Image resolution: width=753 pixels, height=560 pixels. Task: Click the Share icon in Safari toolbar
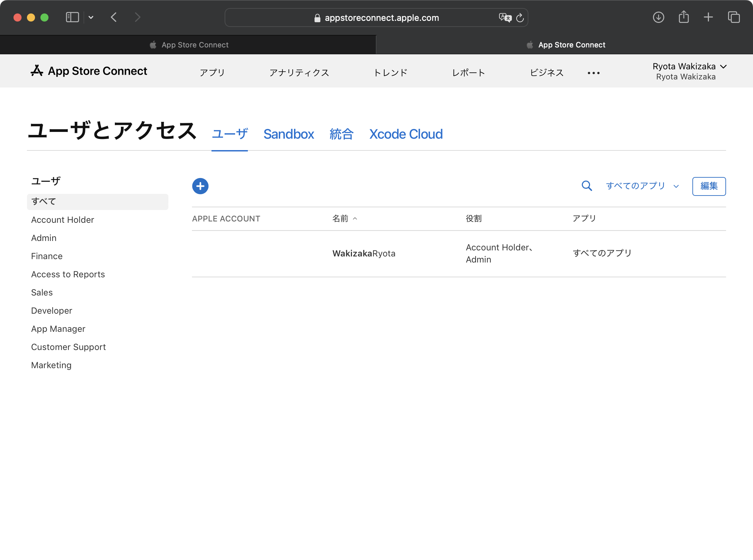684,17
